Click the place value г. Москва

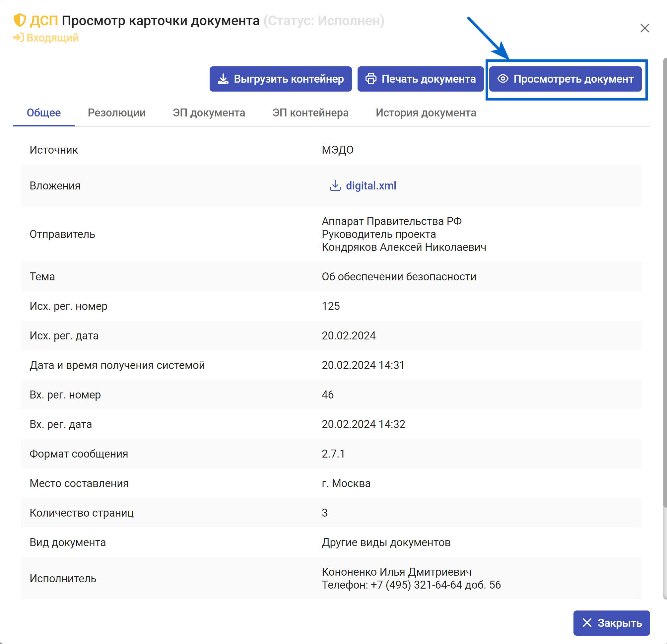pos(346,483)
